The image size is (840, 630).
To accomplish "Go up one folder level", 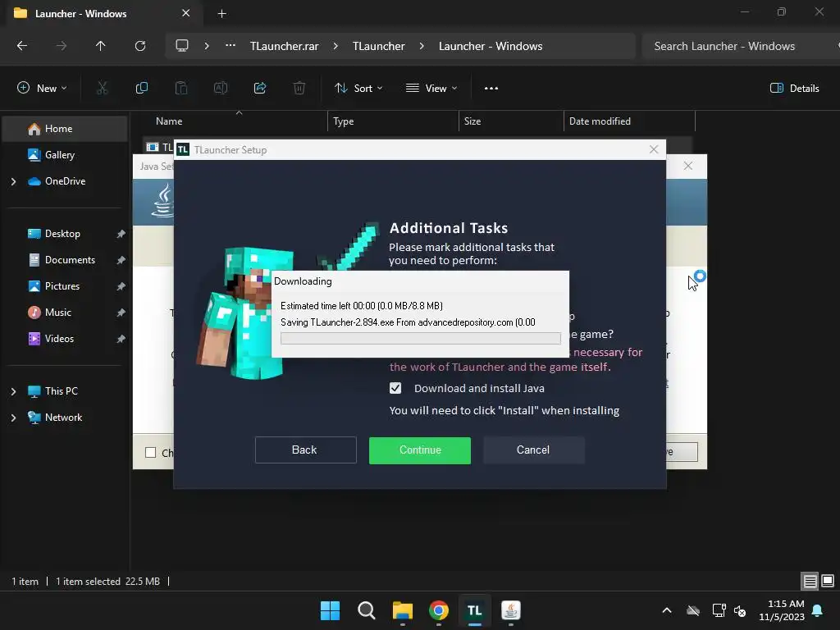I will pyautogui.click(x=100, y=46).
